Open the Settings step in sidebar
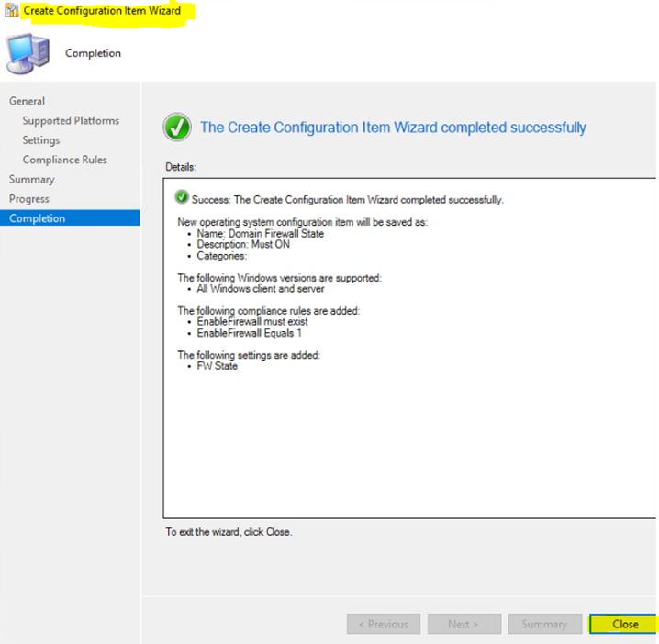 (41, 140)
